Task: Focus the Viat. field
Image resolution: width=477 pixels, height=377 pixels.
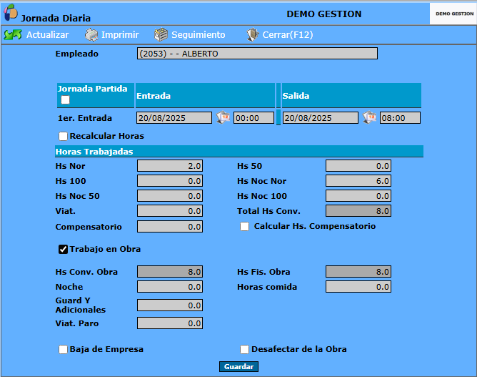Action: coord(170,211)
